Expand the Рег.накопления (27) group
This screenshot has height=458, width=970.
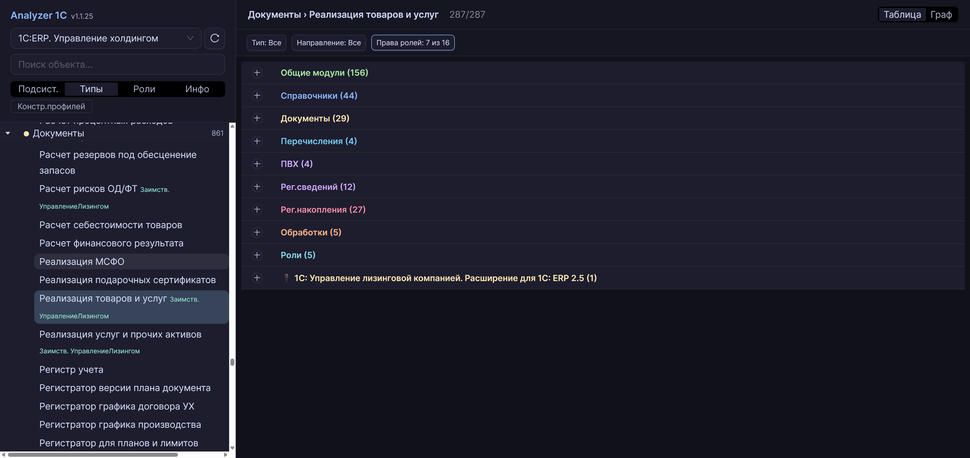coord(257,210)
